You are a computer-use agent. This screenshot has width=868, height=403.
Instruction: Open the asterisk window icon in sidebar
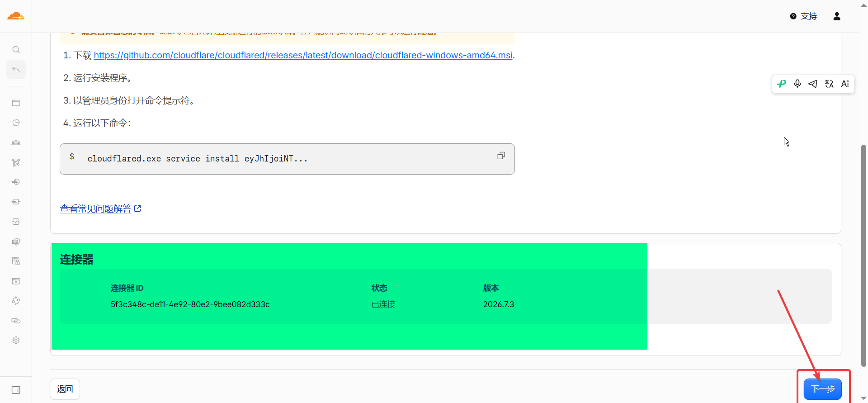(16, 281)
